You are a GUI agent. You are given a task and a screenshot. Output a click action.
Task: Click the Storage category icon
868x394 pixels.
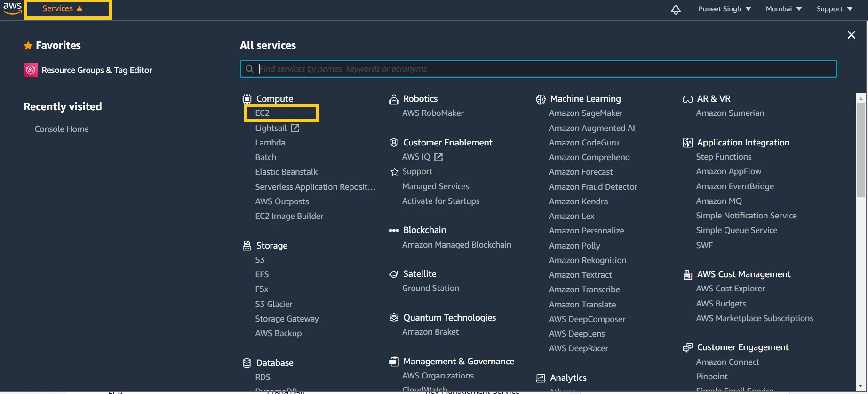[x=247, y=246]
